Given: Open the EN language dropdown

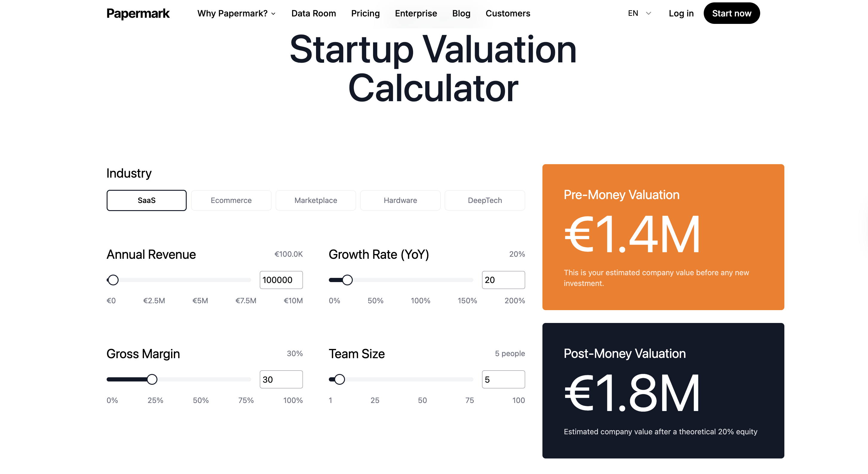Looking at the screenshot, I should pyautogui.click(x=639, y=13).
